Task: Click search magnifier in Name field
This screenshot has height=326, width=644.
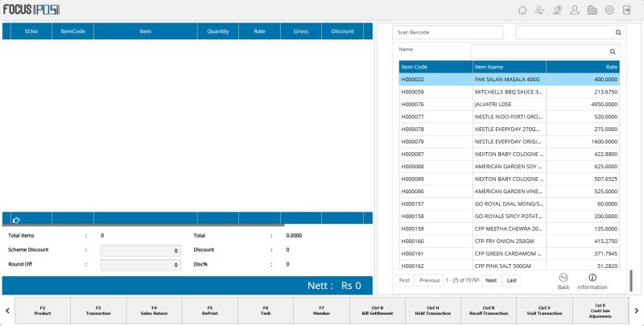Action: (612, 51)
